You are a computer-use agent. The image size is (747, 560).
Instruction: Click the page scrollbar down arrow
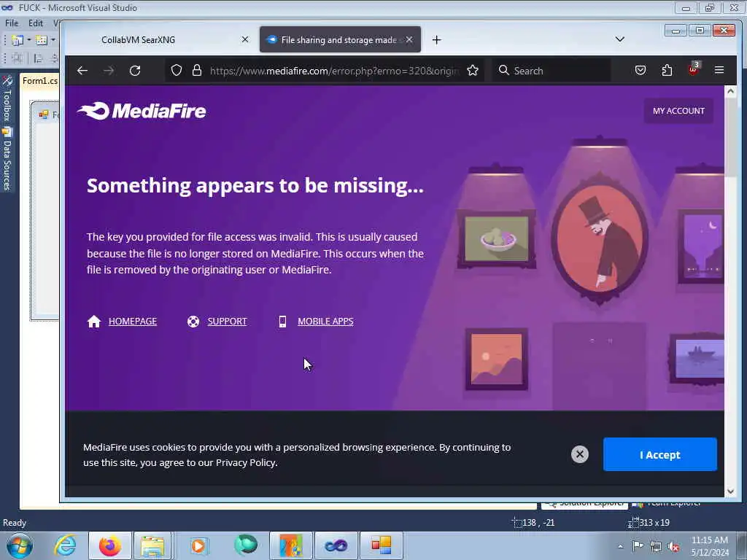click(x=730, y=491)
